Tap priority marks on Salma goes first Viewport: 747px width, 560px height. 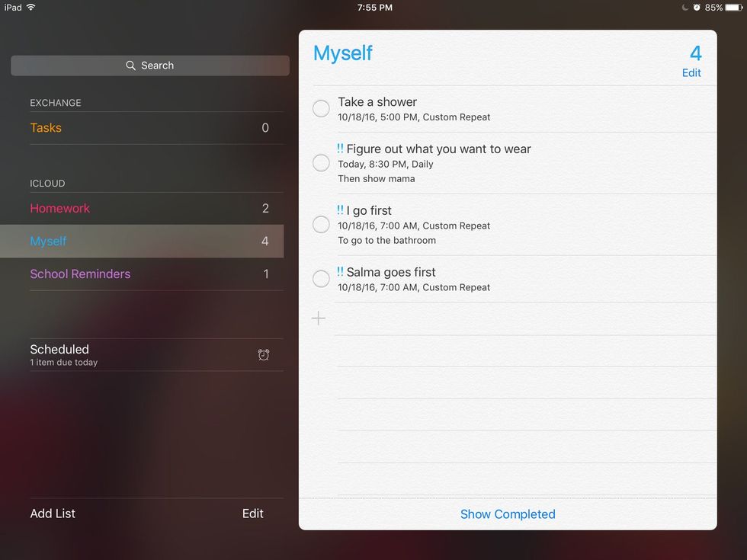pyautogui.click(x=340, y=272)
